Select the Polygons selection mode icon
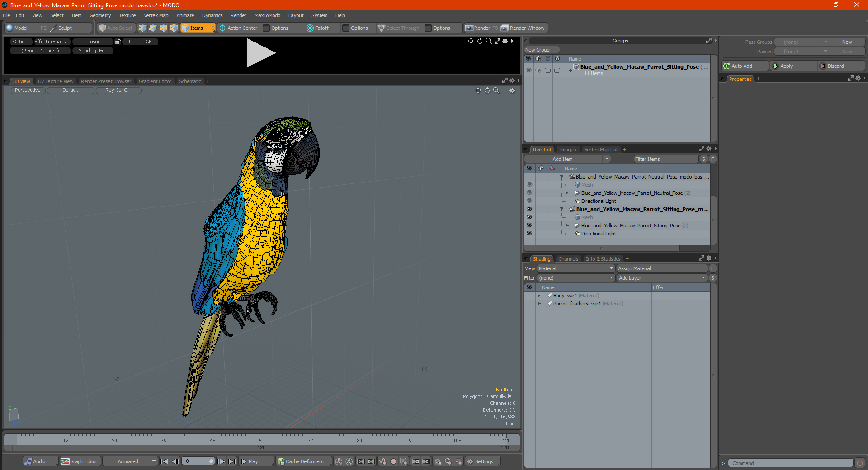This screenshot has height=470, width=868. click(163, 28)
